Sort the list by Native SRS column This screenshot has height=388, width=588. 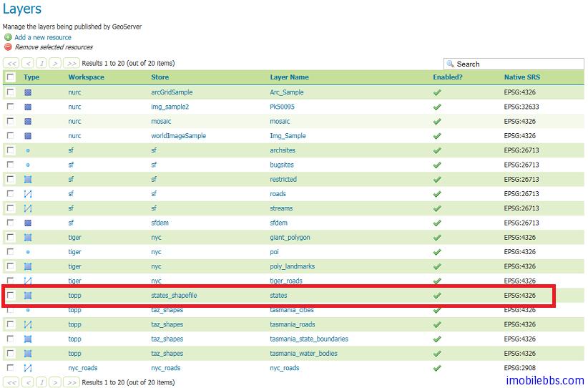point(522,77)
